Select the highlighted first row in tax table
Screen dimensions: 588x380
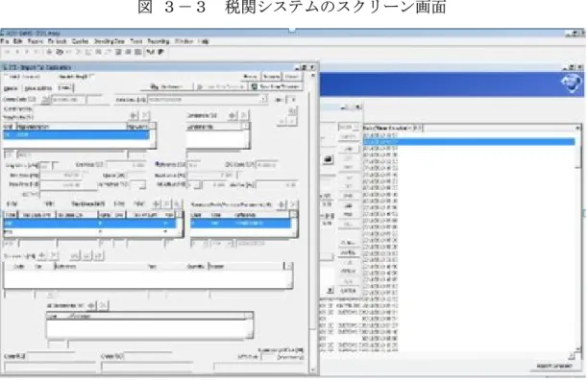pyautogui.click(x=89, y=224)
